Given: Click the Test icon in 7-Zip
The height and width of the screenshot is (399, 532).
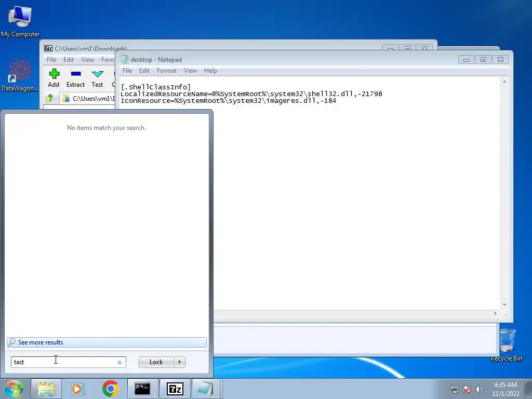Looking at the screenshot, I should (x=97, y=78).
